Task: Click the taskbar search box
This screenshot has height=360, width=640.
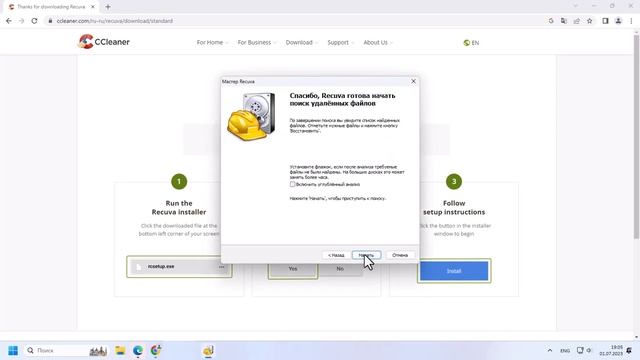Action: [66, 351]
